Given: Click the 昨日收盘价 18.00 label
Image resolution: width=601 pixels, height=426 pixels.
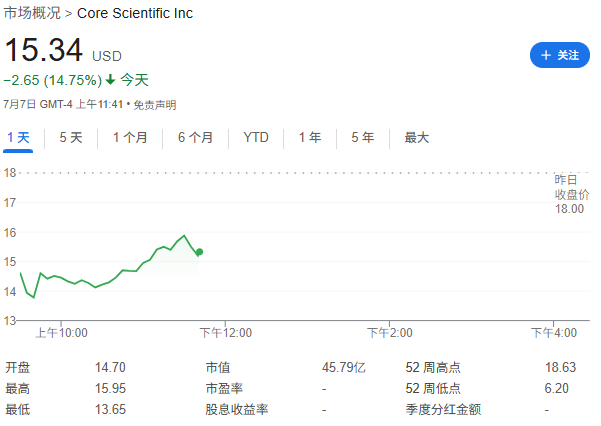Looking at the screenshot, I should point(571,194).
